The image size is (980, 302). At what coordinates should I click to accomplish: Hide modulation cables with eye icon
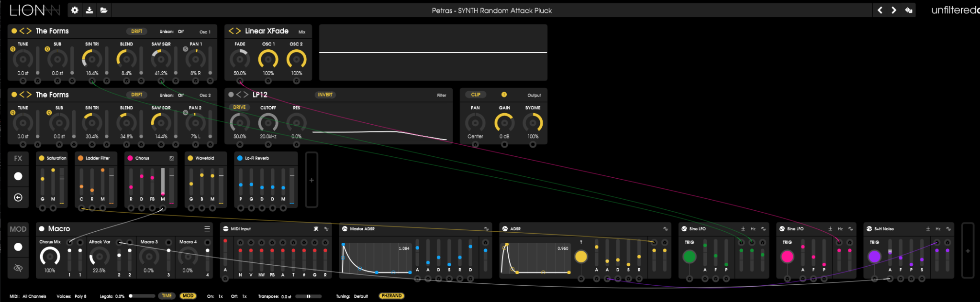pos(18,268)
